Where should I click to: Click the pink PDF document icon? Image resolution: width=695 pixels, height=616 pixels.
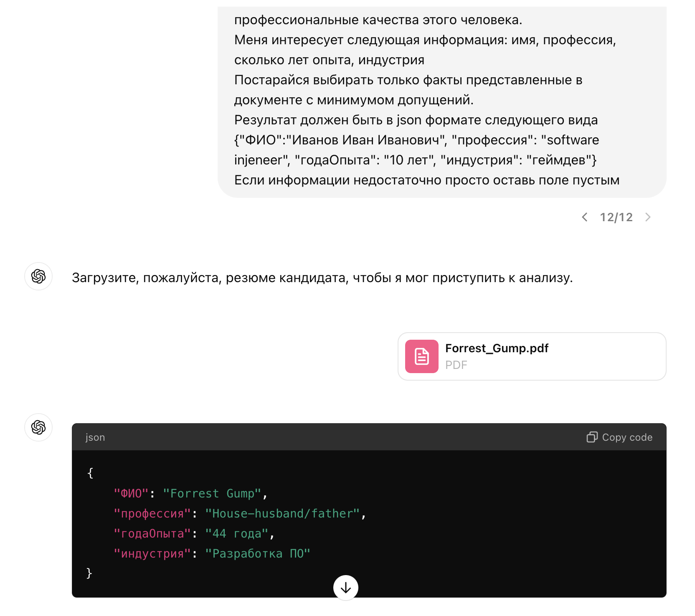point(421,356)
